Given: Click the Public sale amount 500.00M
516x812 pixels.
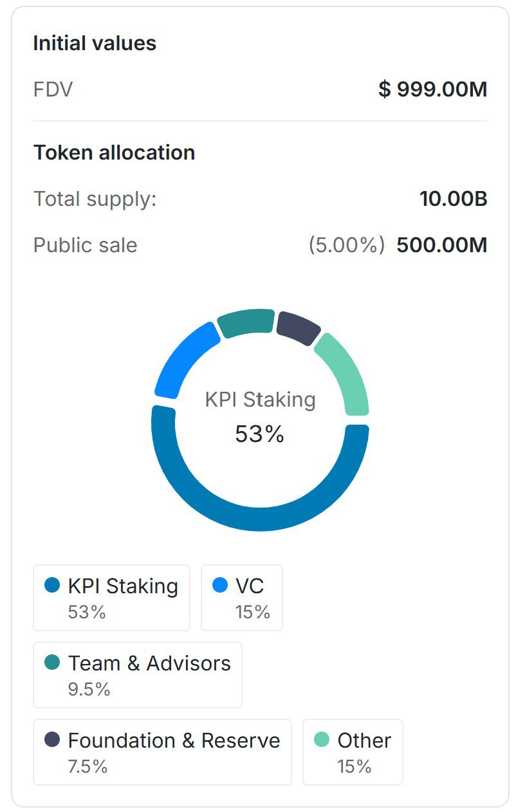Looking at the screenshot, I should click(441, 245).
